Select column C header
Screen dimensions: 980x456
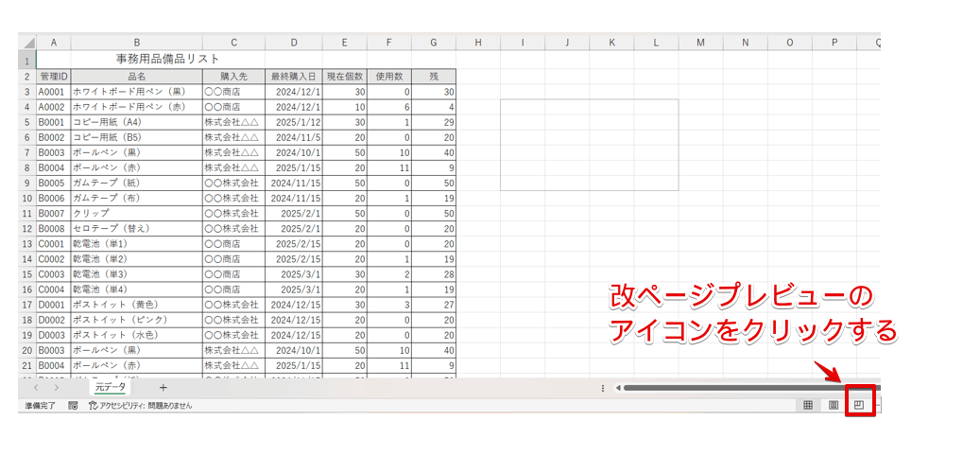click(x=233, y=44)
